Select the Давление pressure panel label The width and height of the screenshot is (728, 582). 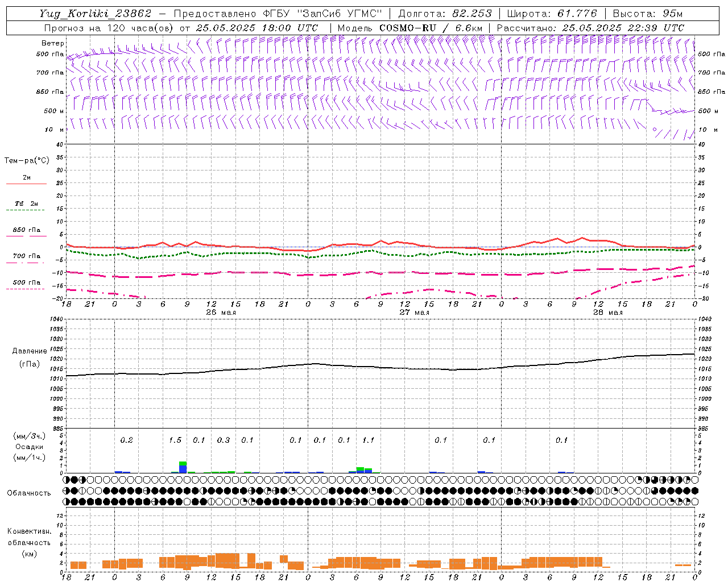point(30,351)
